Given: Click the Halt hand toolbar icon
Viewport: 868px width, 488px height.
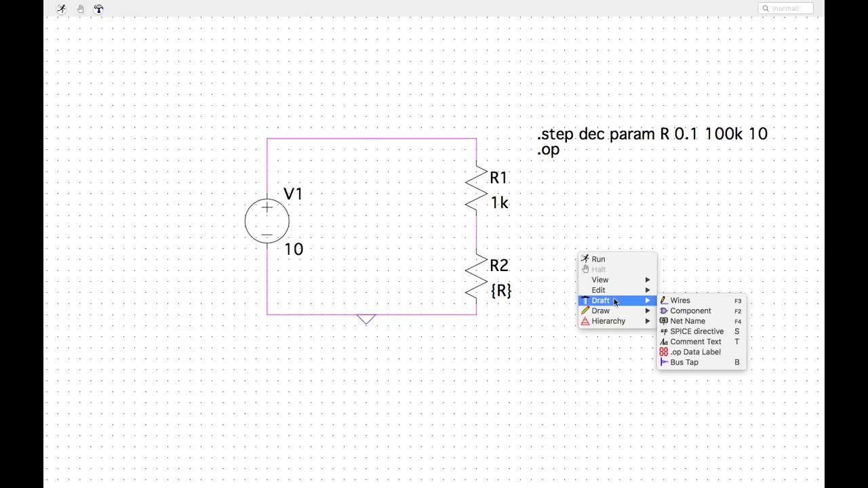Looking at the screenshot, I should (x=80, y=9).
